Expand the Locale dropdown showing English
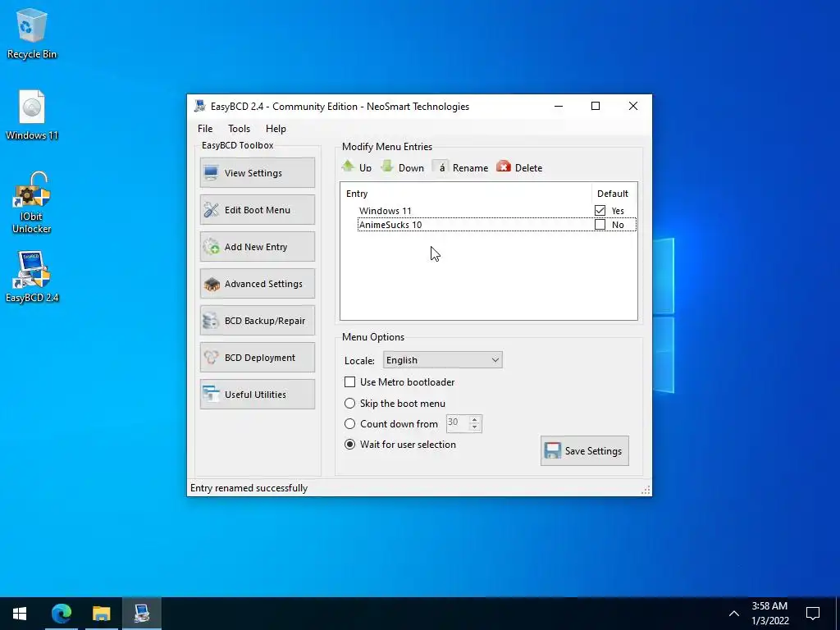The image size is (840, 630). [442, 360]
